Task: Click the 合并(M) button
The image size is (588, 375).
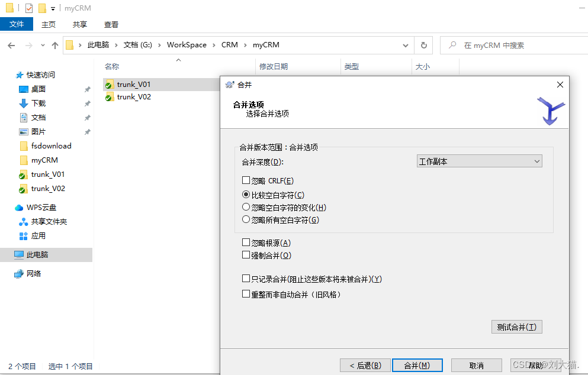Action: click(x=417, y=366)
